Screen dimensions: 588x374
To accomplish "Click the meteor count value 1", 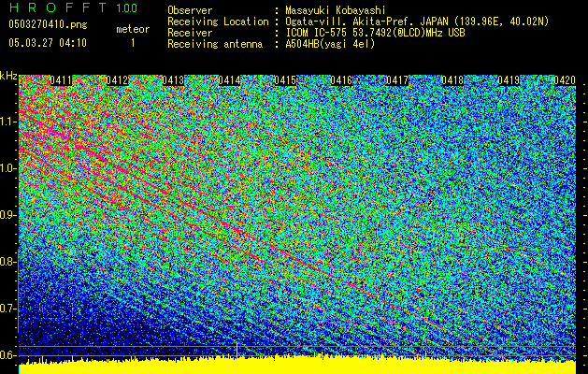I will [133, 43].
